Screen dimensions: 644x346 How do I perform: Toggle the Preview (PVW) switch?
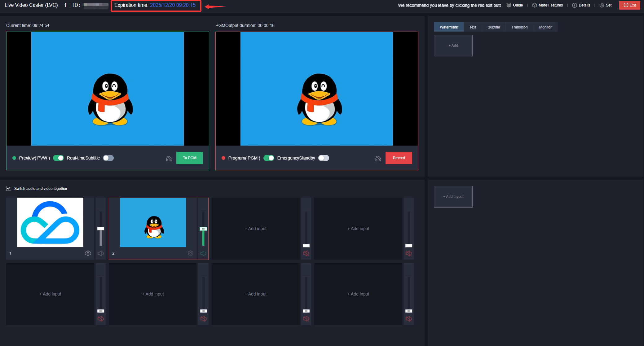tap(58, 158)
